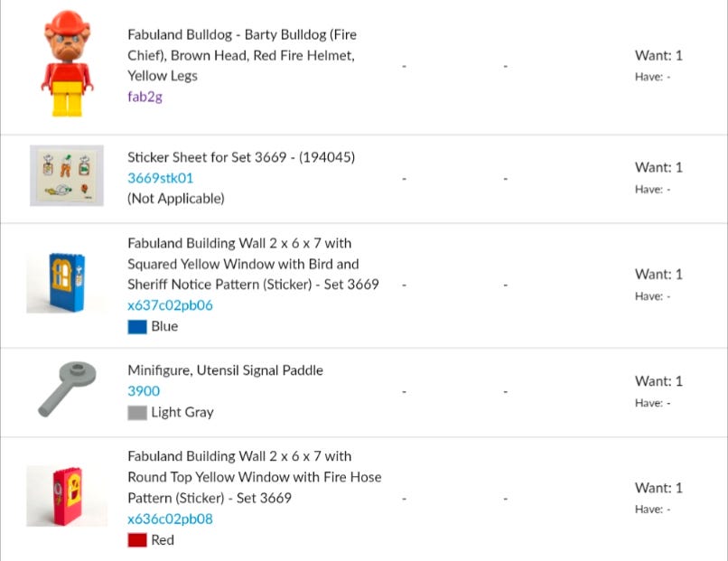Click Want: 1 for Barty Bulldog
Viewport: 728px width, 561px height.
(x=658, y=55)
